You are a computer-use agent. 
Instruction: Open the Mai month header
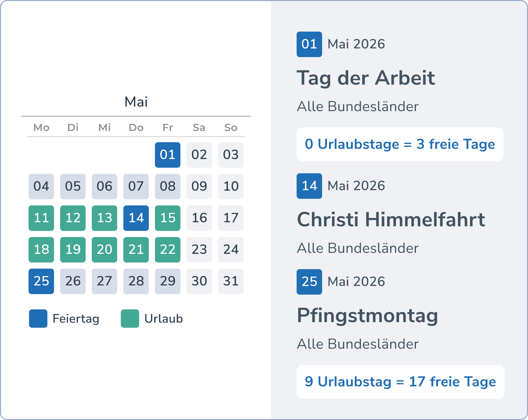tap(136, 102)
